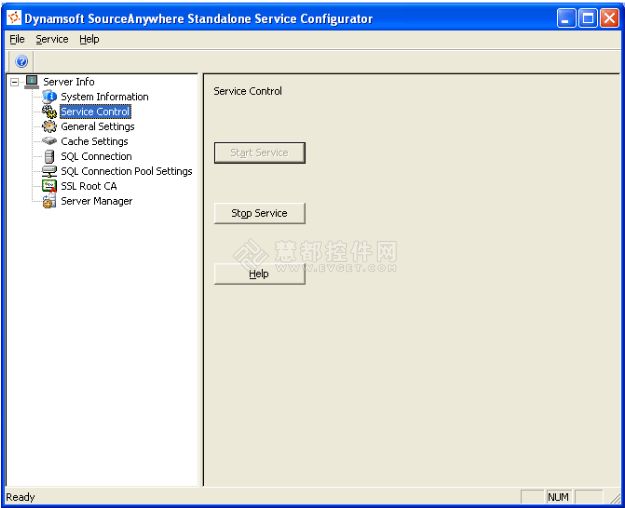Click the Service Control gears icon
Image resolution: width=625 pixels, height=508 pixels.
click(x=49, y=112)
